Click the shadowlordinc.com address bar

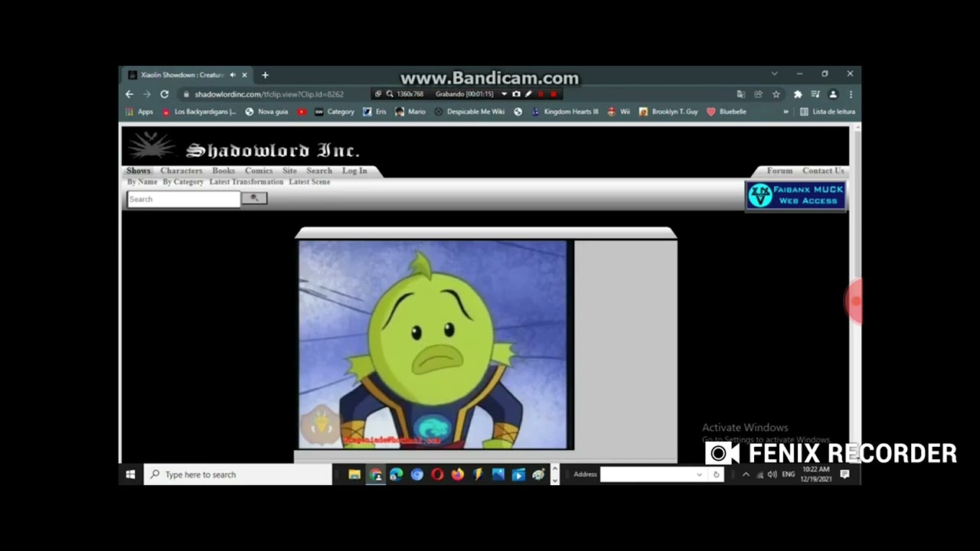[268, 94]
